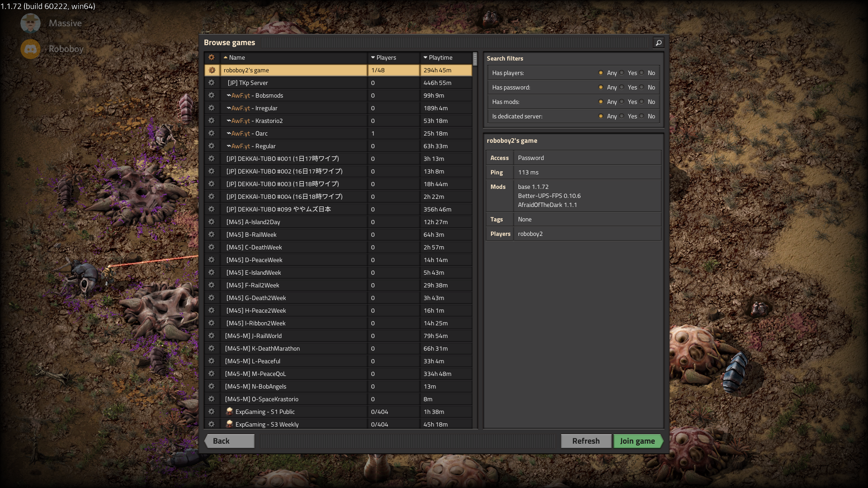The height and width of the screenshot is (488, 868).
Task: Set Has password filter to No
Action: 642,87
